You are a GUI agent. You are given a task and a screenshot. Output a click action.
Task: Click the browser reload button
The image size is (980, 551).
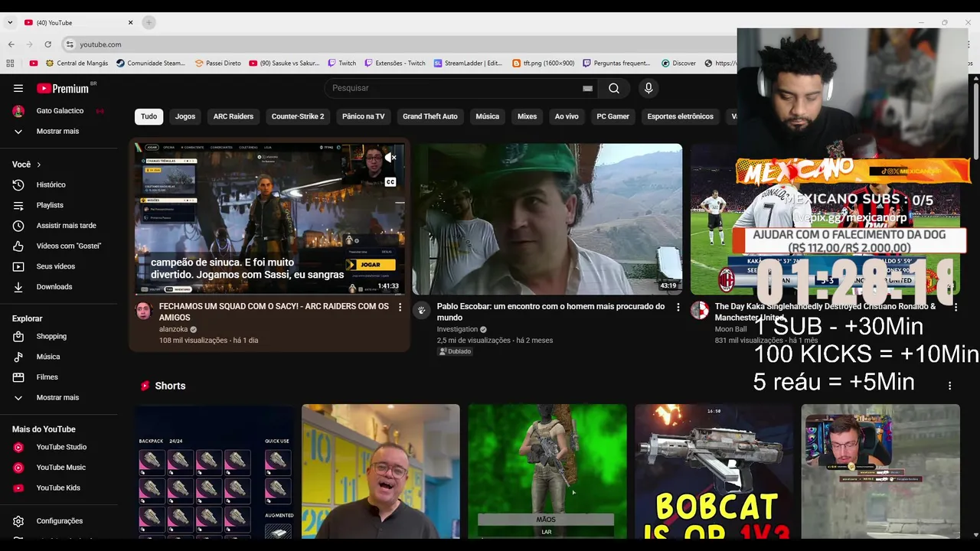pos(48,44)
